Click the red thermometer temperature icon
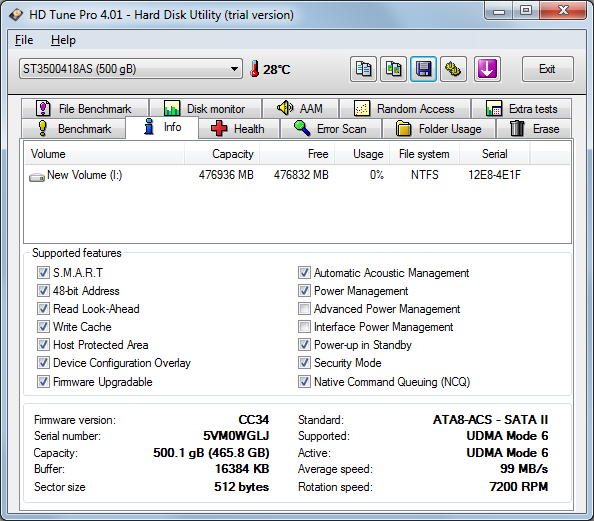The width and height of the screenshot is (594, 521). (255, 69)
